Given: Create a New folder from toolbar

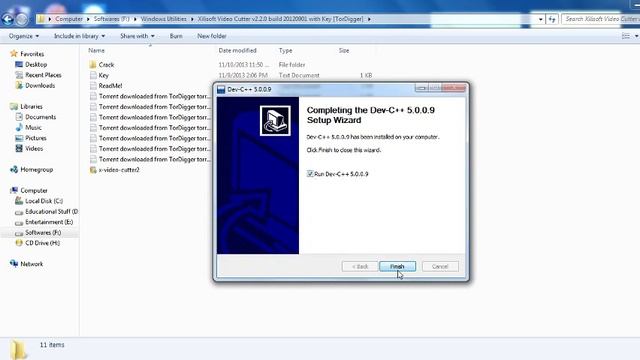Looking at the screenshot, I should tap(211, 36).
